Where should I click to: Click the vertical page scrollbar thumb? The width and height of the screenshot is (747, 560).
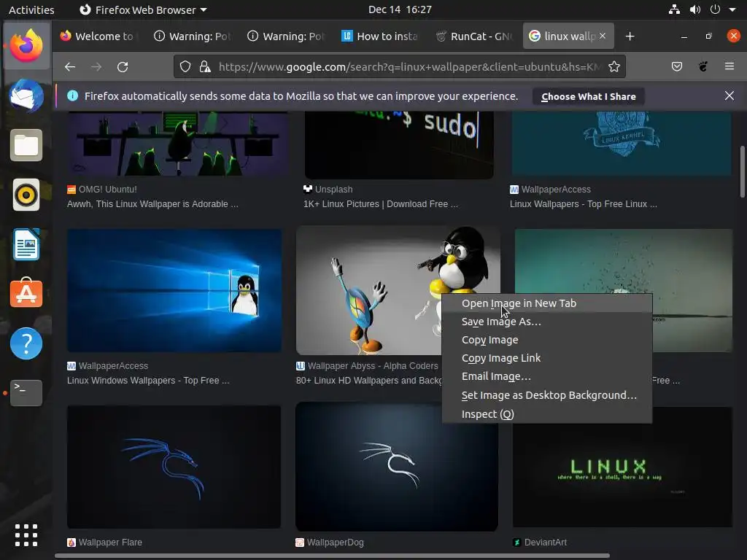742,172
